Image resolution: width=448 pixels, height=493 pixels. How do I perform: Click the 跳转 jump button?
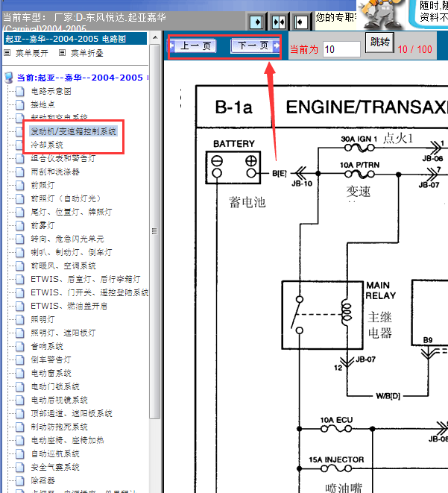pyautogui.click(x=379, y=42)
